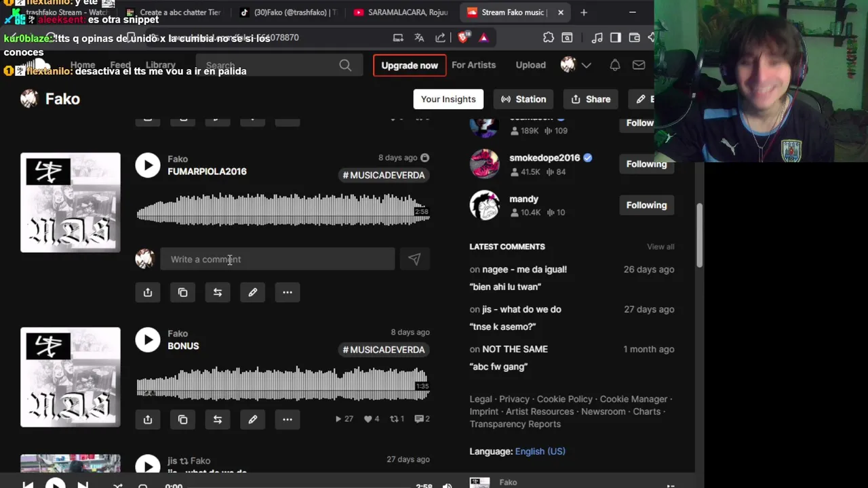
Task: Click the search magnifier icon
Action: click(345, 65)
